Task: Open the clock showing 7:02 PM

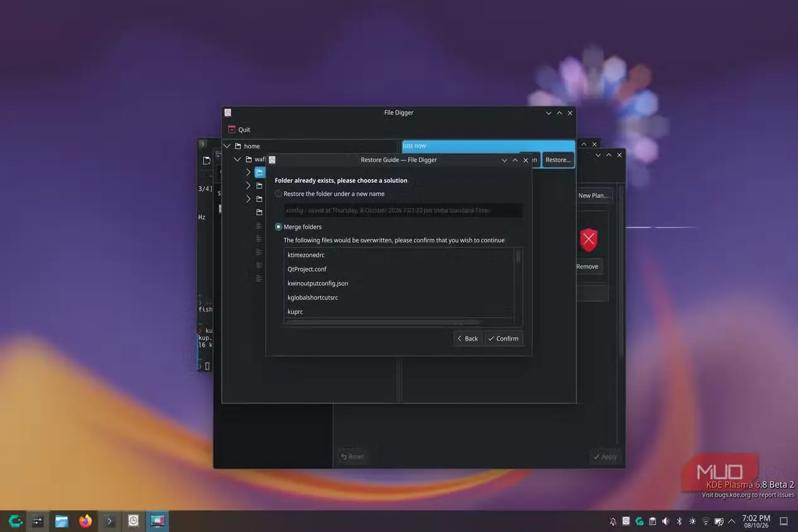Action: pyautogui.click(x=756, y=521)
